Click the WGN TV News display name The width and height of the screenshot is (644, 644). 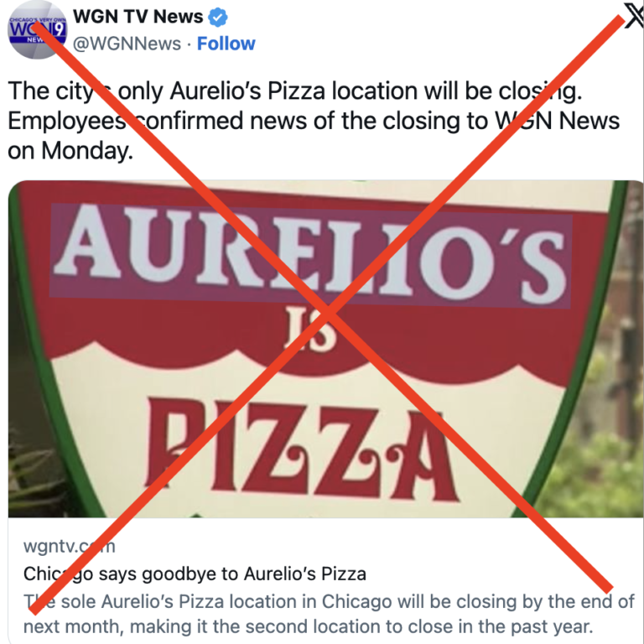click(x=138, y=17)
